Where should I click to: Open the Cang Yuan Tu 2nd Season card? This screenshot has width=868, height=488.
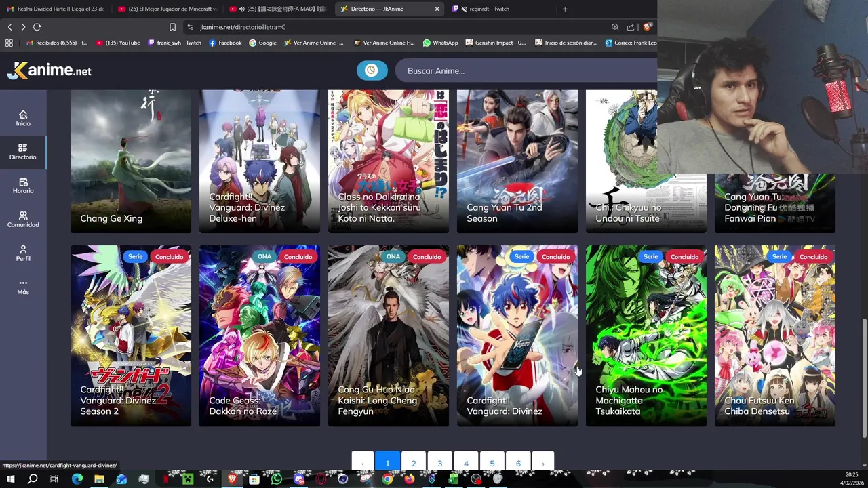tap(517, 161)
